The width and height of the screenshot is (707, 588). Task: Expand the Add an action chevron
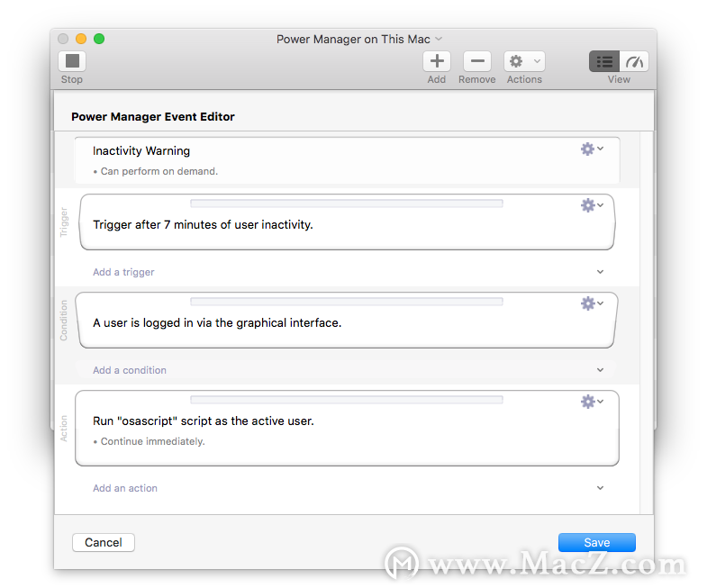[600, 488]
